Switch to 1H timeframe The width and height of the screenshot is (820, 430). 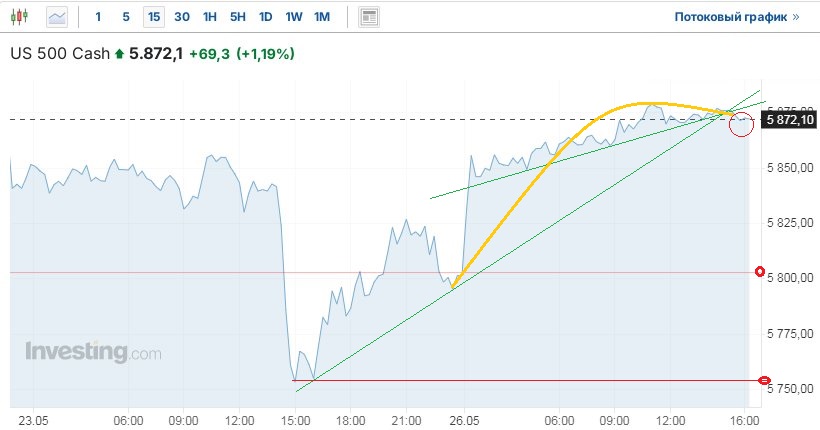click(209, 17)
